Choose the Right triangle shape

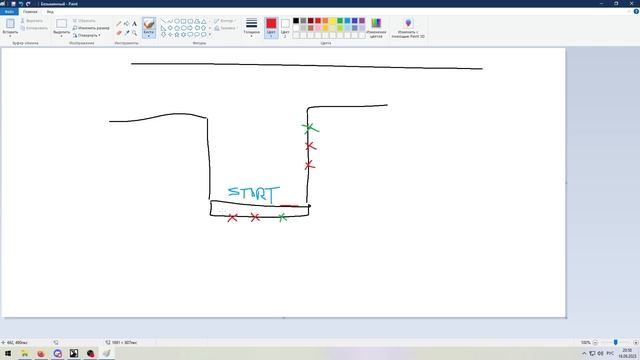[163, 28]
